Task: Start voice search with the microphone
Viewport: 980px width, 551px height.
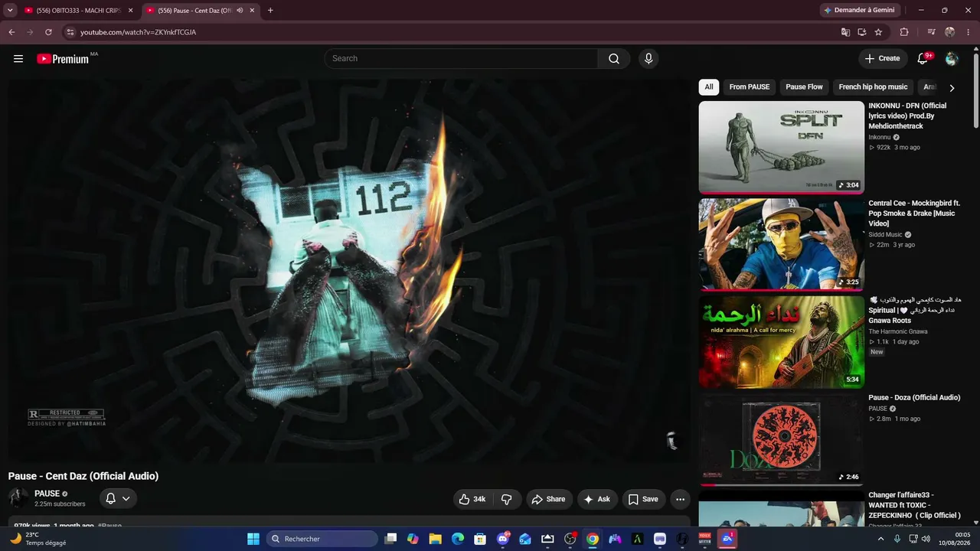Action: pyautogui.click(x=648, y=59)
